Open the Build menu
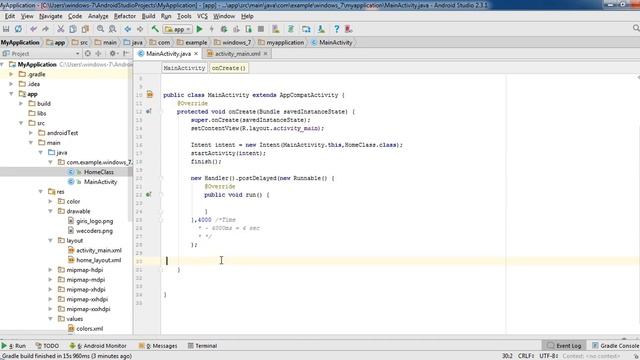 148,16
